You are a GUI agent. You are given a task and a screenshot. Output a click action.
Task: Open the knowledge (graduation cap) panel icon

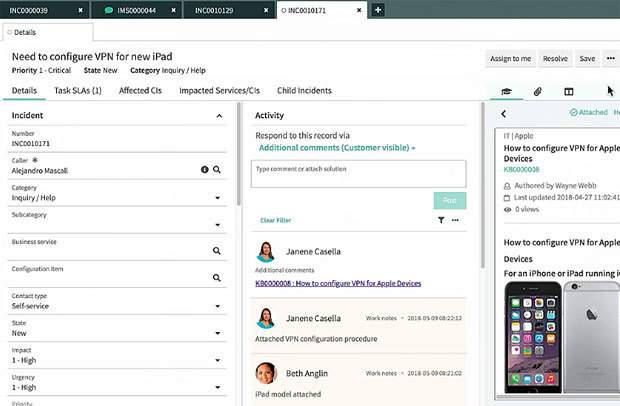click(508, 91)
